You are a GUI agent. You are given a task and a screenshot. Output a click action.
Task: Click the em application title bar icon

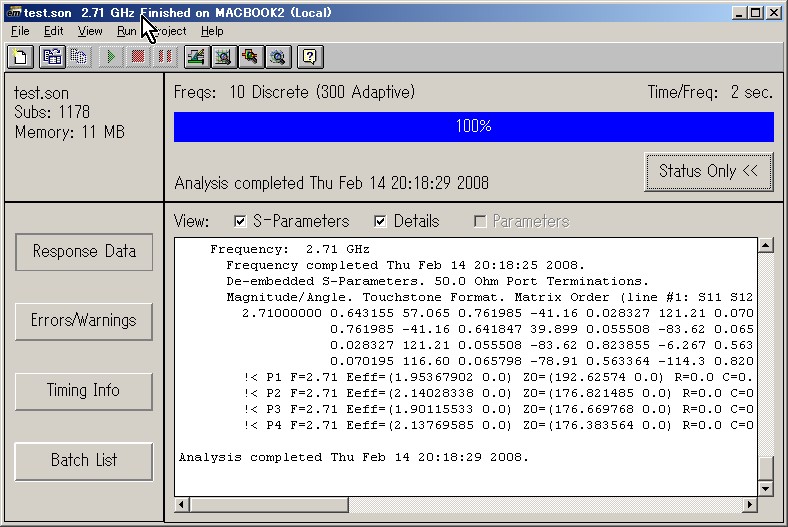[x=14, y=13]
